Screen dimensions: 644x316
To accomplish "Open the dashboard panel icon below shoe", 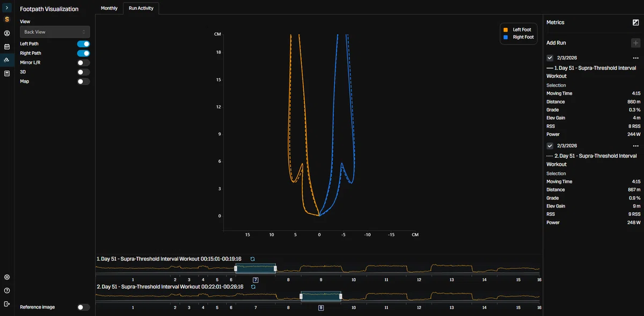I will coord(7,74).
